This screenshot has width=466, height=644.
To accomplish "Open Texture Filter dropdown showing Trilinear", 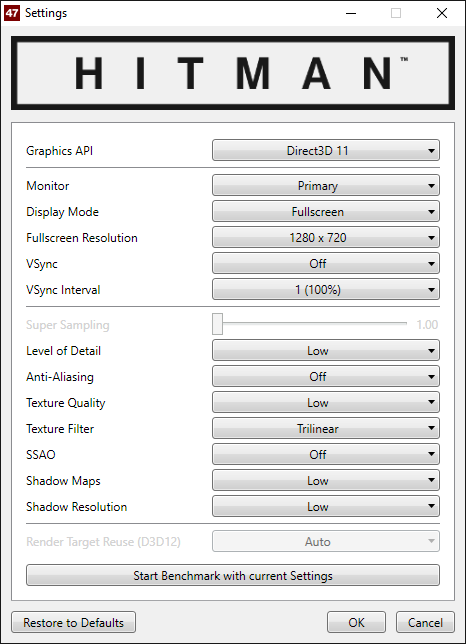I will (326, 428).
